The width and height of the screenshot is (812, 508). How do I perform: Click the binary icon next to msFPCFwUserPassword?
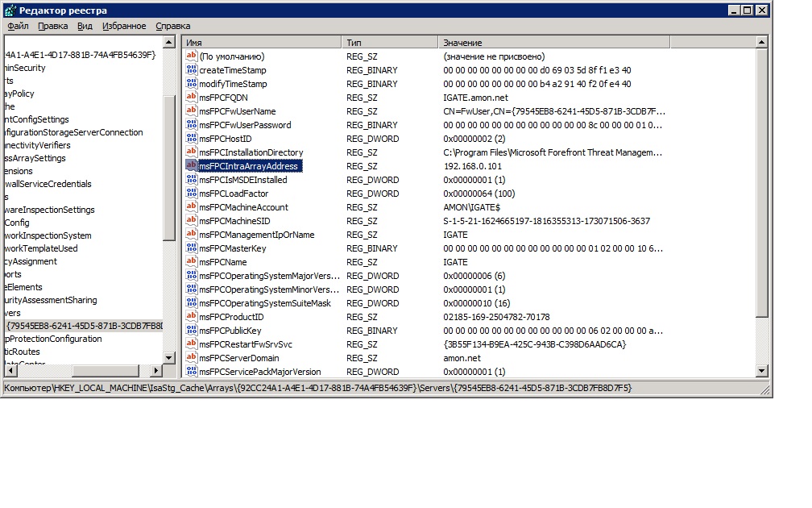coord(192,124)
